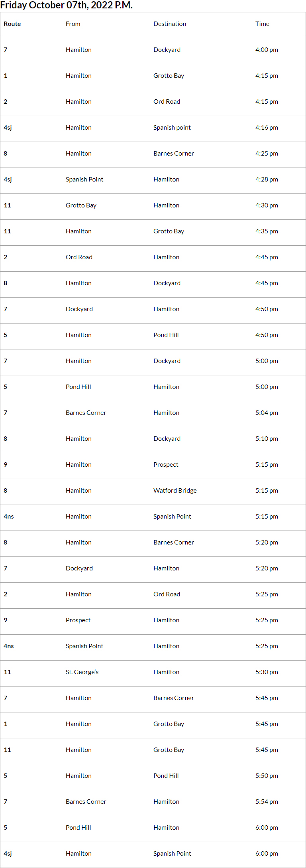Viewport: 306px width, 868px height.
Task: Click the 4:16 pm time cell
Action: point(267,128)
